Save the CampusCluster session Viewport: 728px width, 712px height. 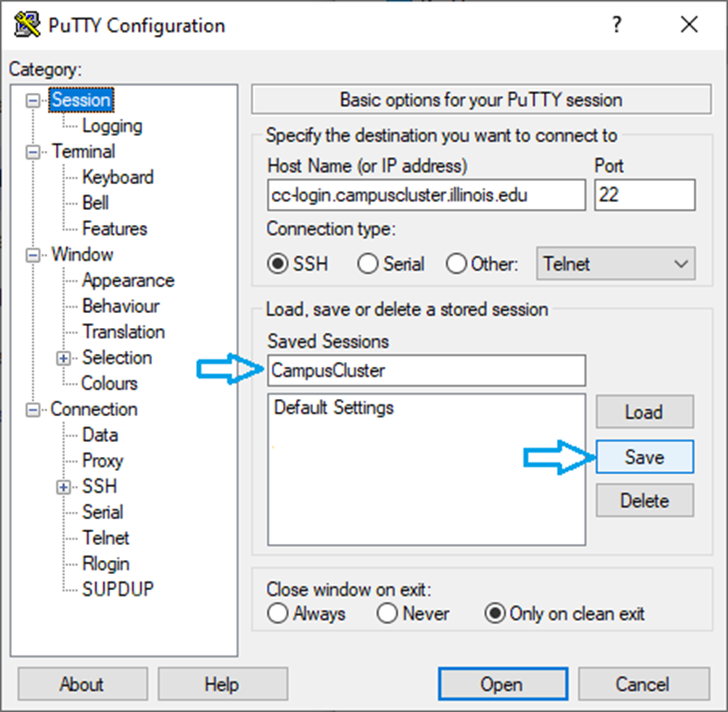[644, 457]
